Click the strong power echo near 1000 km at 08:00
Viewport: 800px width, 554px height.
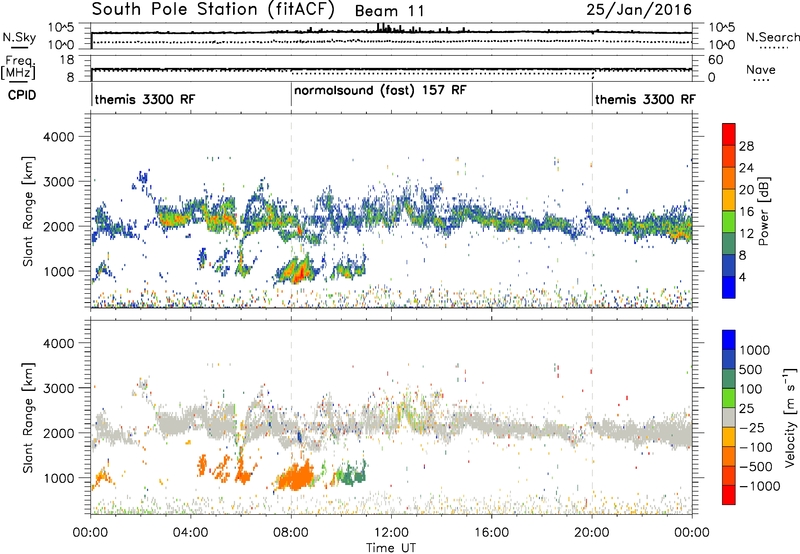point(298,270)
